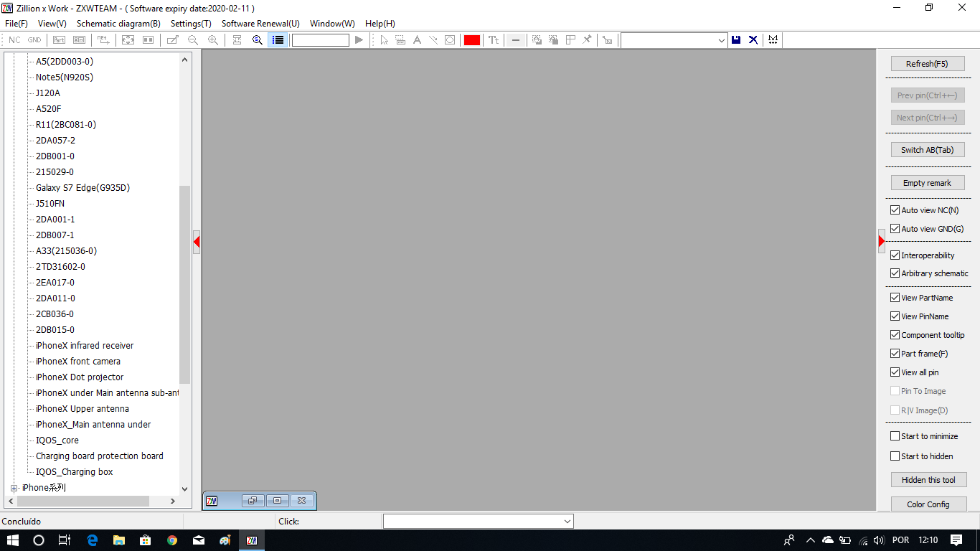
Task: Click the Refresh(F5) button
Action: [x=927, y=64]
